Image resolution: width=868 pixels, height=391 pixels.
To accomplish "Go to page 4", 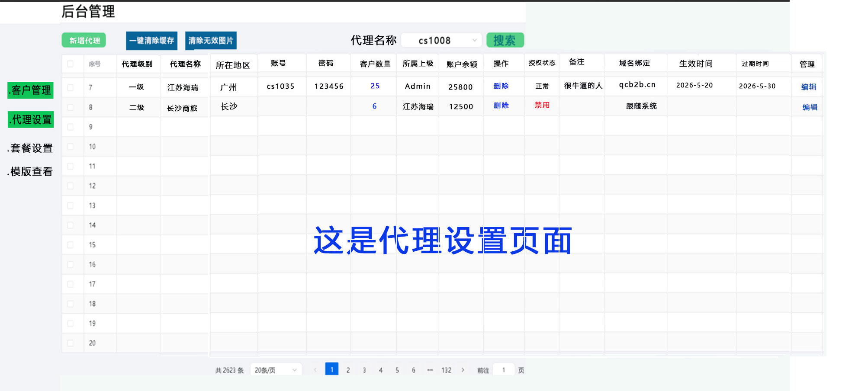I will [381, 370].
